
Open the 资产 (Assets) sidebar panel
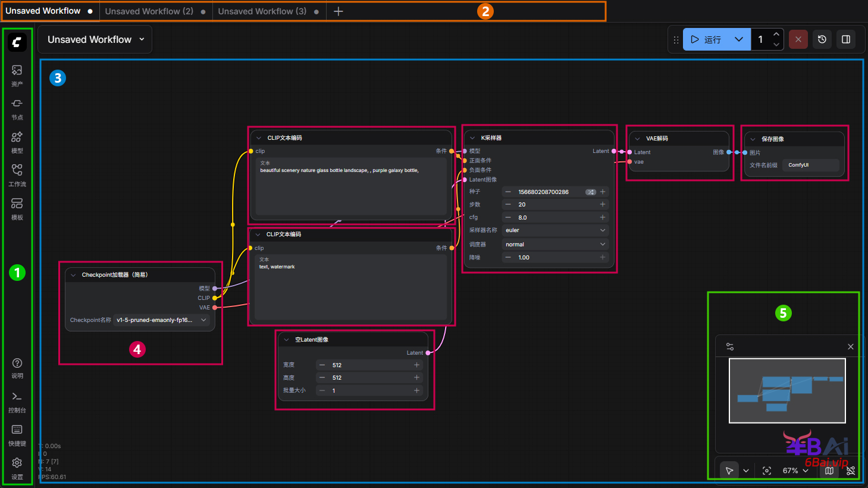pos(17,75)
